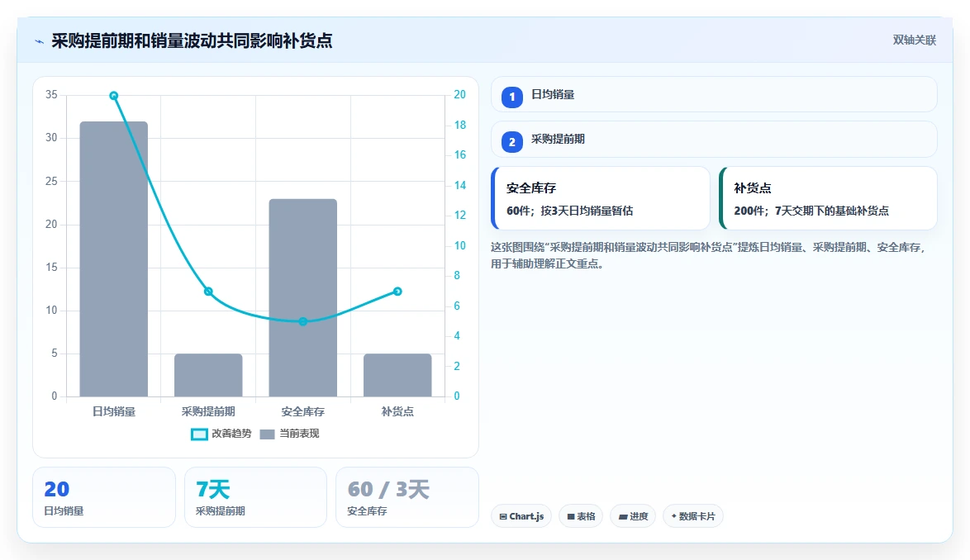This screenshot has height=560, width=970.
Task: Click the left axis value 25
Action: [x=51, y=181]
